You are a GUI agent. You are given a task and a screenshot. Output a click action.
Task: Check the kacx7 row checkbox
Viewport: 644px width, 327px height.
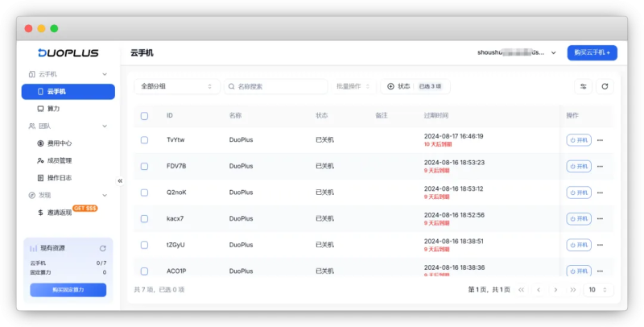[144, 219]
